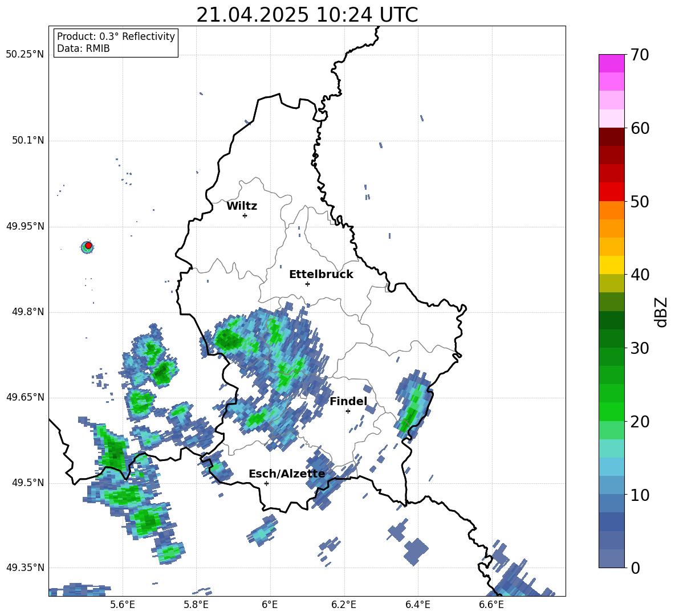Pick the bright red swatch just above 50 dBZ
675x616 pixels.
pyautogui.click(x=611, y=191)
